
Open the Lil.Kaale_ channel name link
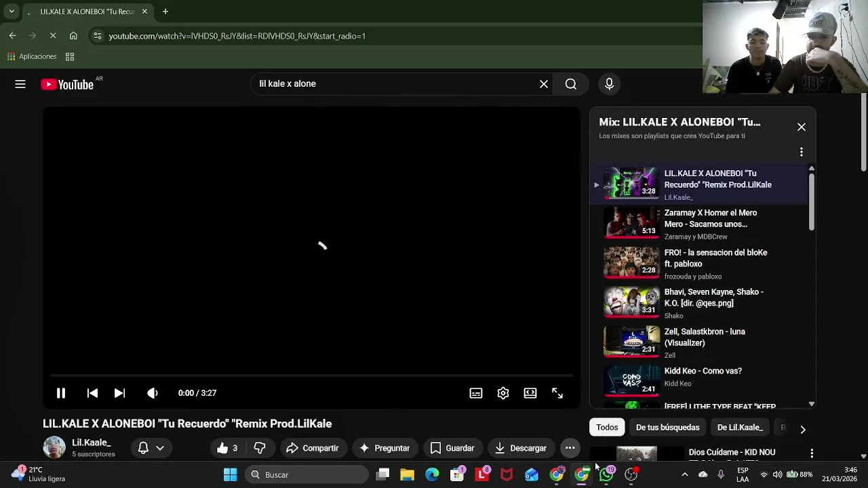coord(91,443)
